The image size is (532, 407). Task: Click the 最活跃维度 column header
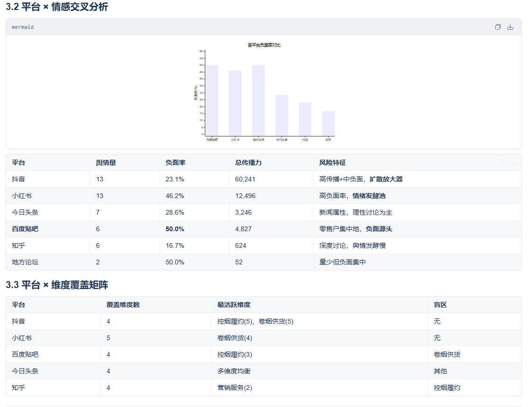234,305
